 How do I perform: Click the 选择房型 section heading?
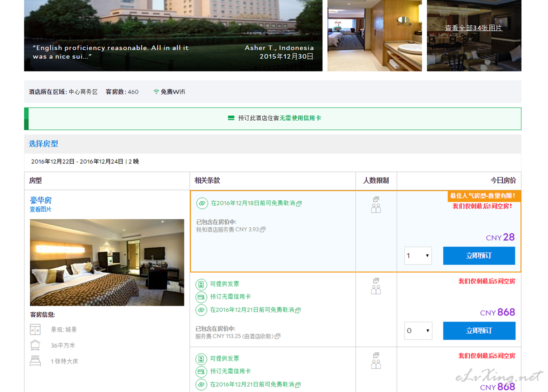(43, 144)
